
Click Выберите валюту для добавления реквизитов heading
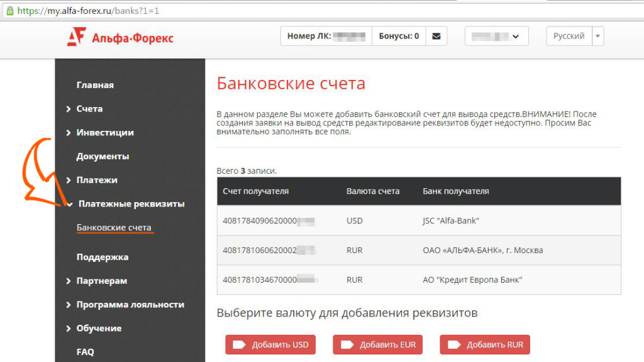[347, 313]
